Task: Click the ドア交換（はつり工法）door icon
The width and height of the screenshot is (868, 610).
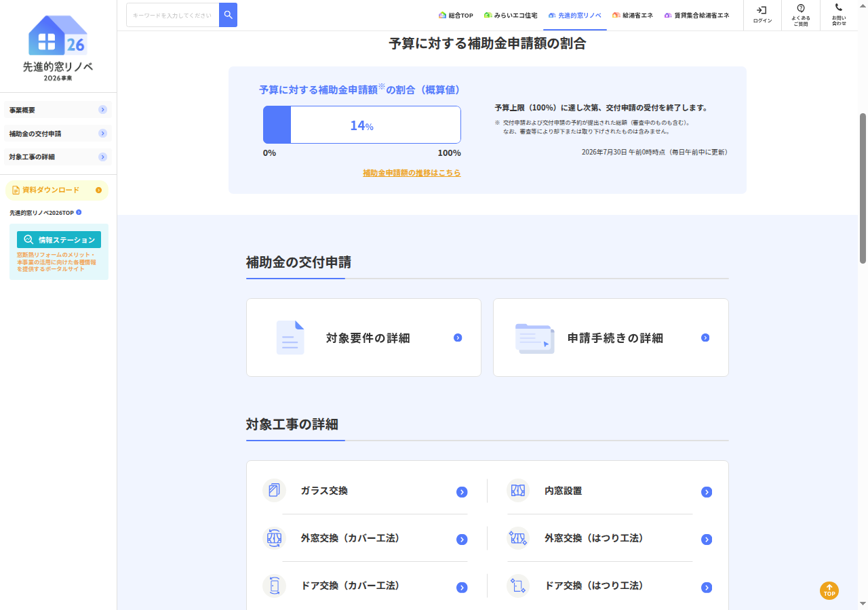Action: pyautogui.click(x=518, y=586)
